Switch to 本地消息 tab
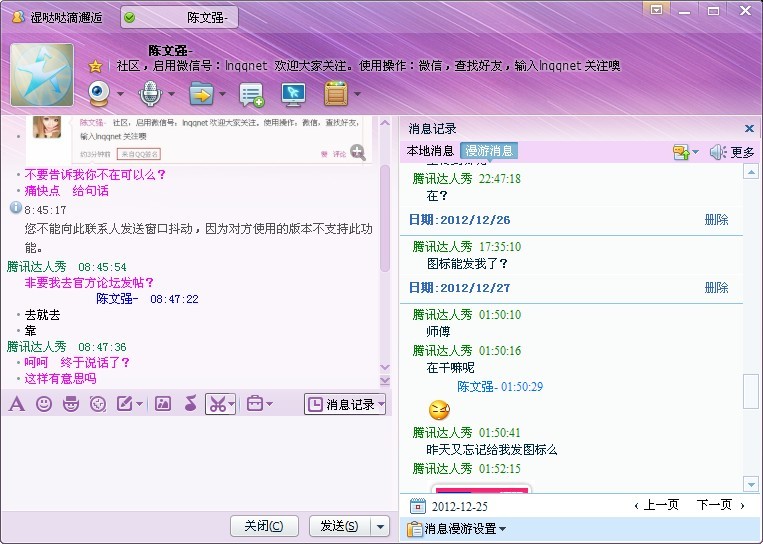Image resolution: width=763 pixels, height=544 pixels. coord(430,151)
